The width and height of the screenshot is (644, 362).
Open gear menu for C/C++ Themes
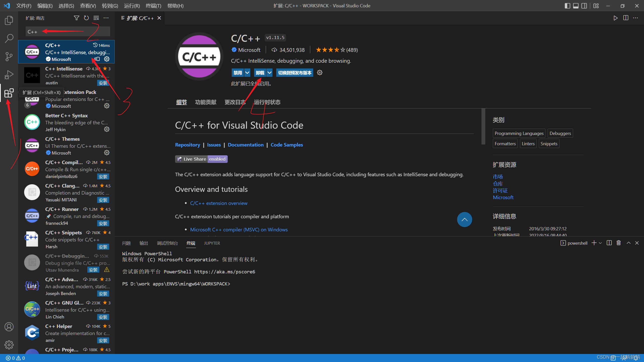tap(107, 153)
